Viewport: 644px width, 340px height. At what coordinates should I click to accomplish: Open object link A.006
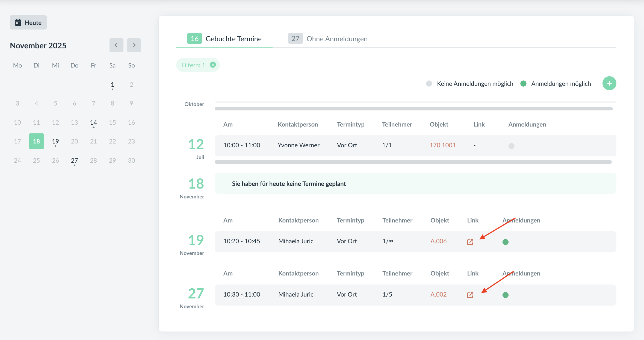click(x=438, y=241)
